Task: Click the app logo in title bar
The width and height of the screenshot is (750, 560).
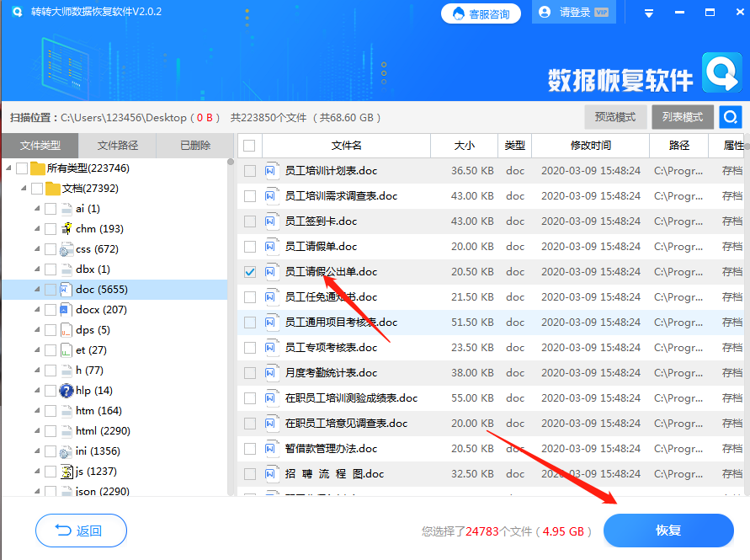Action: point(18,11)
